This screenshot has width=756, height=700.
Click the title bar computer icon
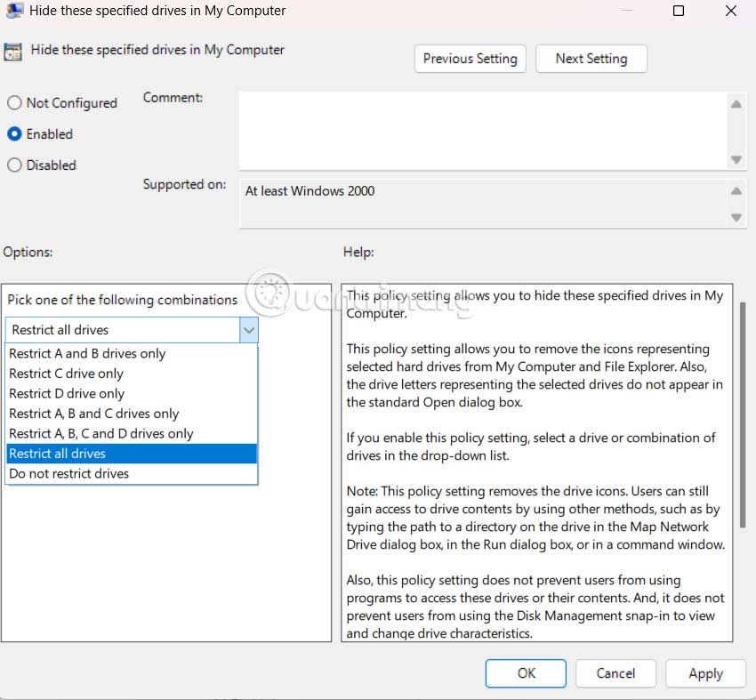[x=14, y=11]
